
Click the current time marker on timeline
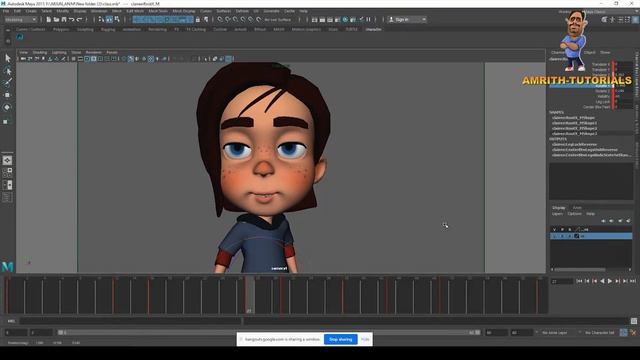coord(249,296)
